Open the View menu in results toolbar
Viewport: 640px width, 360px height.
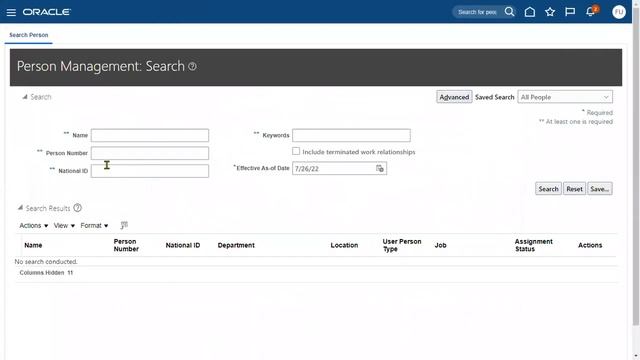[x=64, y=226]
